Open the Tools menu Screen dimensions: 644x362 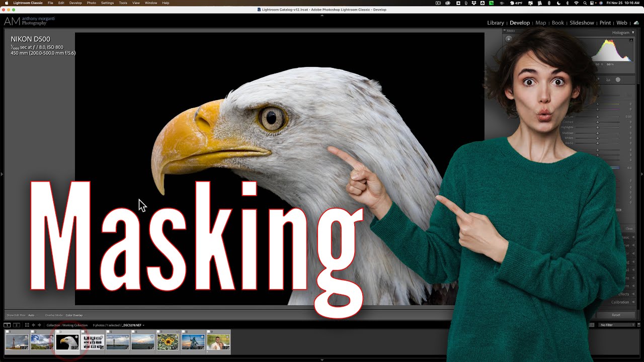pyautogui.click(x=123, y=3)
